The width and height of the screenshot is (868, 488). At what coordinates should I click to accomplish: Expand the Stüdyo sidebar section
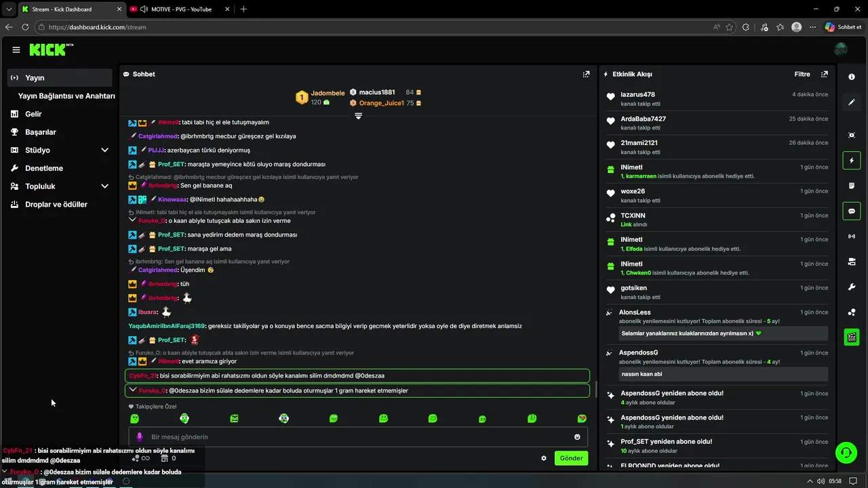click(104, 150)
